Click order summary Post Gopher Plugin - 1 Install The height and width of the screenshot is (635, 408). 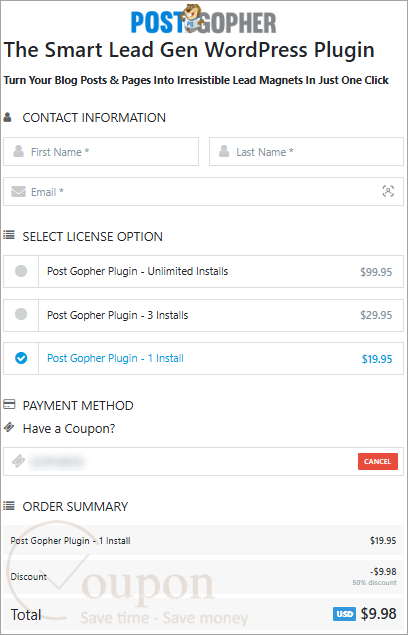(x=70, y=541)
